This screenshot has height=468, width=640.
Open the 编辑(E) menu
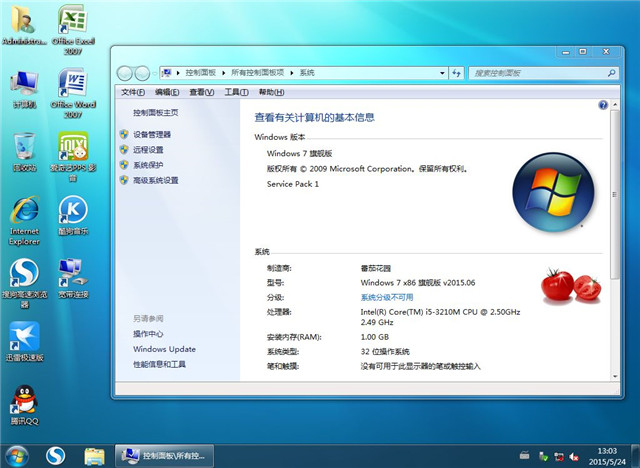coord(167,92)
